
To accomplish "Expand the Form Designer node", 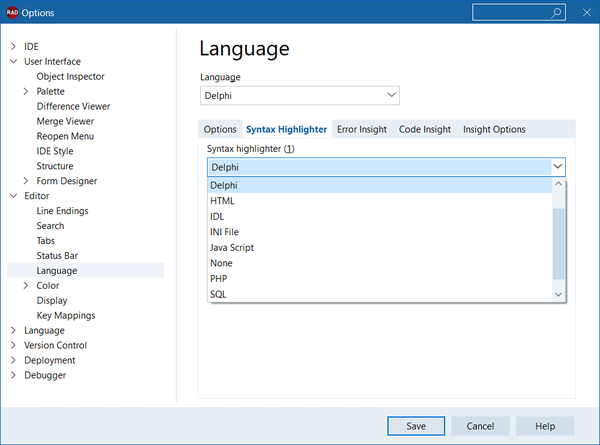I will pyautogui.click(x=26, y=181).
